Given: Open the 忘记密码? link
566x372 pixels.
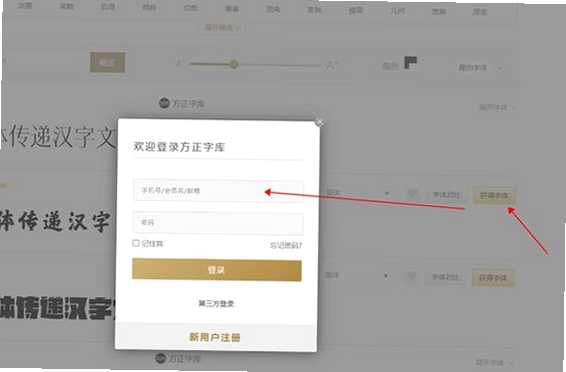Looking at the screenshot, I should click(286, 245).
